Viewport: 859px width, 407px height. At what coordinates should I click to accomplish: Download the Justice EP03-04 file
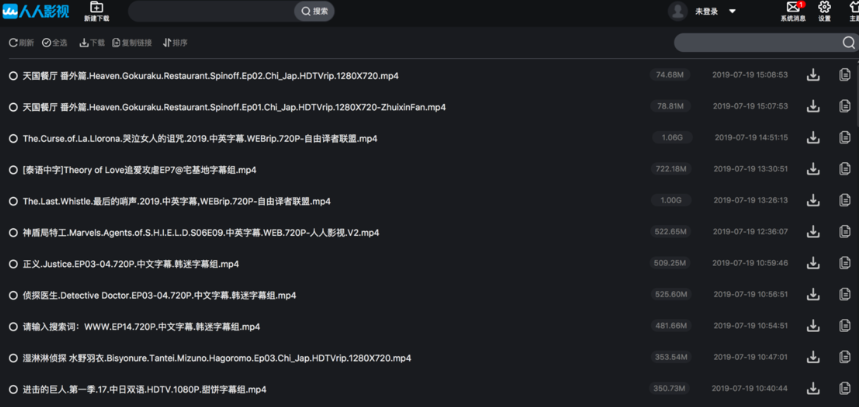(x=813, y=263)
